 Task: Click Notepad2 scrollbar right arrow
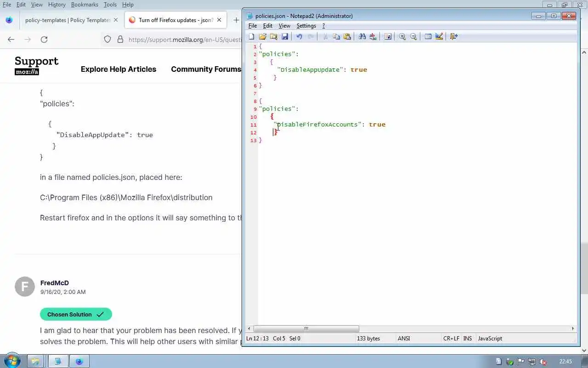click(x=573, y=328)
